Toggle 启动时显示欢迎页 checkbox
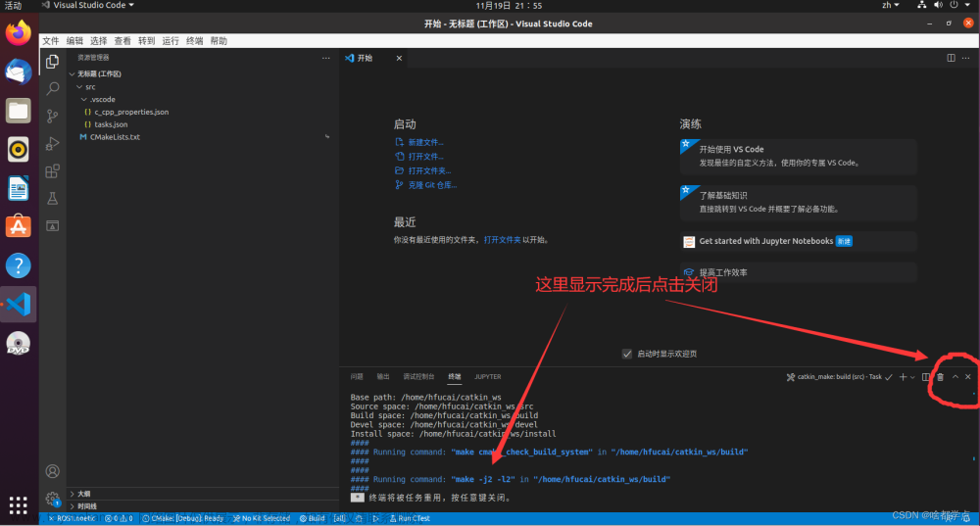 tap(627, 354)
